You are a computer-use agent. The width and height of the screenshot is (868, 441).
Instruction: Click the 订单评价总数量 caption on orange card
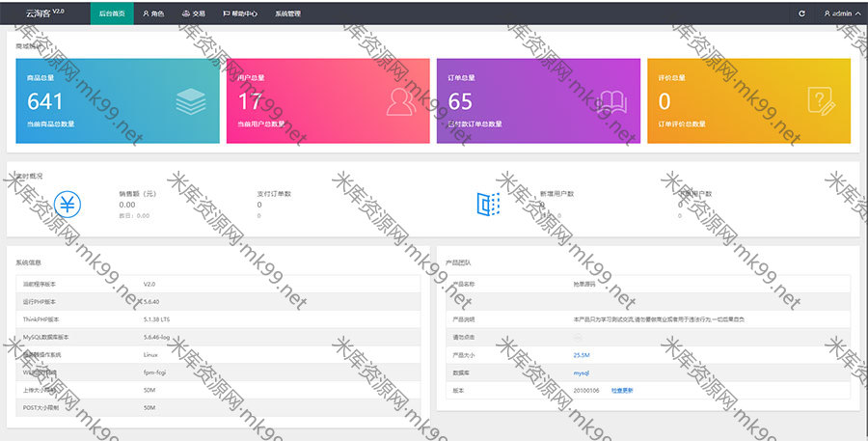coord(682,124)
